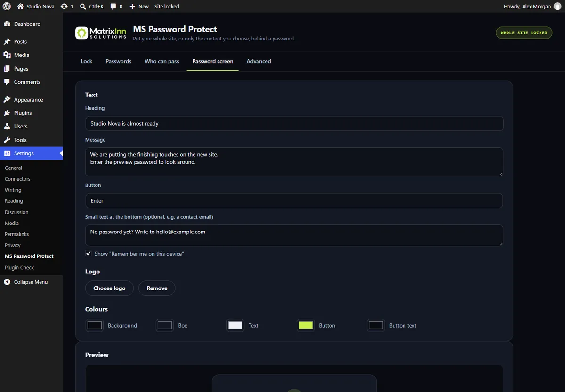This screenshot has width=565, height=392.
Task: Click the Users person icon
Action: click(7, 126)
